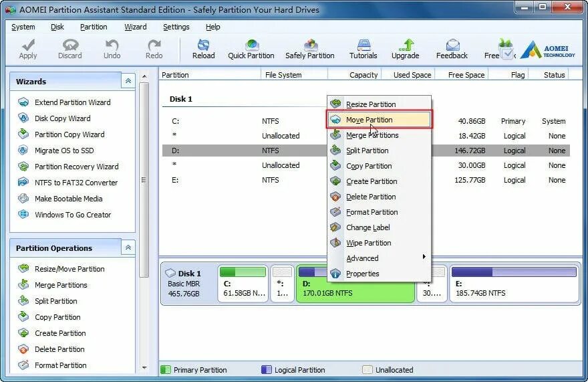Choose Merge Partitions in context menu
The image size is (588, 382).
tap(379, 135)
